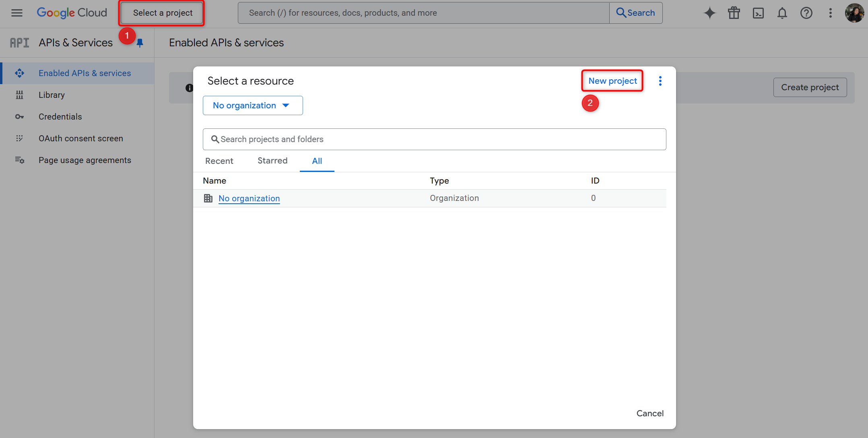Click the New project button

pyautogui.click(x=612, y=81)
